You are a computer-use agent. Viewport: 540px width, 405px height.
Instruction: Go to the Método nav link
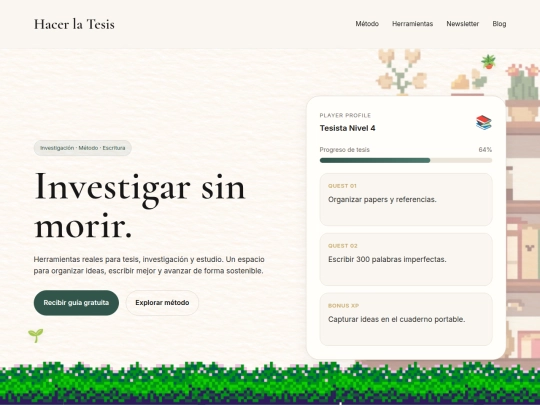pos(367,24)
